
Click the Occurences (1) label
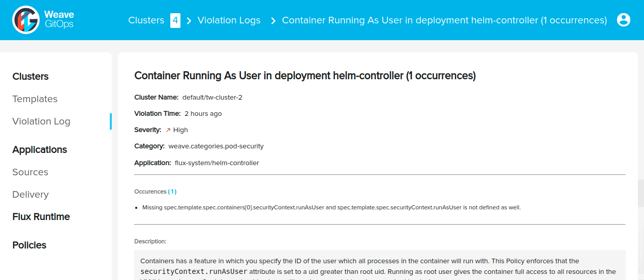[156, 192]
